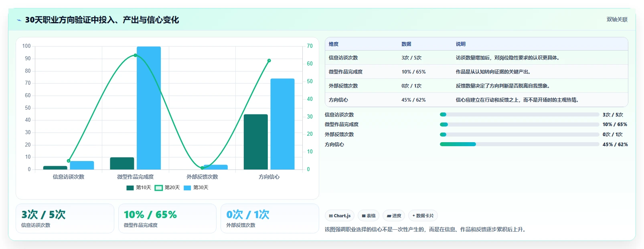Click the 数据 table column header
Viewport: 644px width, 249px height.
click(406, 44)
